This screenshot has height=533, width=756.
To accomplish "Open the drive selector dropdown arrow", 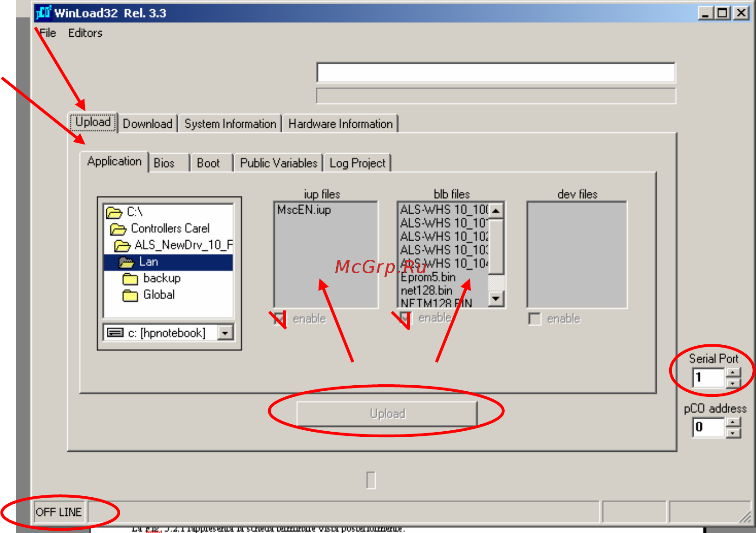I will (x=226, y=333).
